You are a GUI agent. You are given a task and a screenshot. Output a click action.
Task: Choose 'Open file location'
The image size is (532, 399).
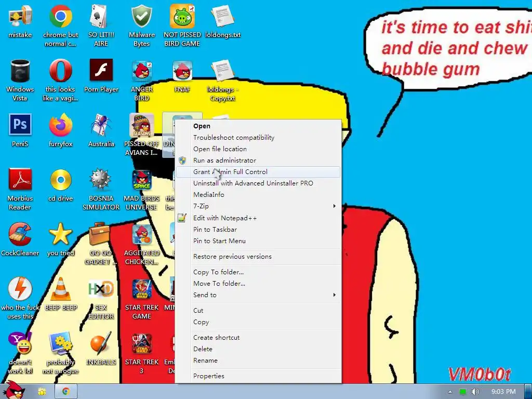coord(258,149)
